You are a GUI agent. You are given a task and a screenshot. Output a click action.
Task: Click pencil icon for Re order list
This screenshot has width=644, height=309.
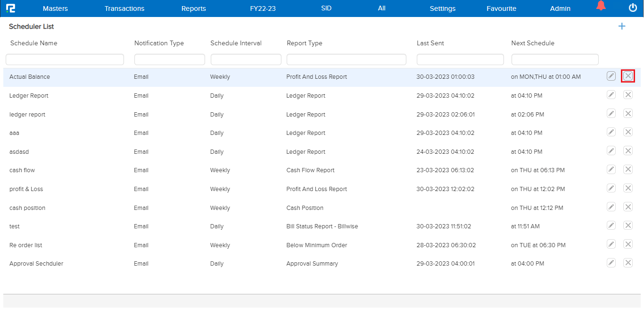click(611, 244)
